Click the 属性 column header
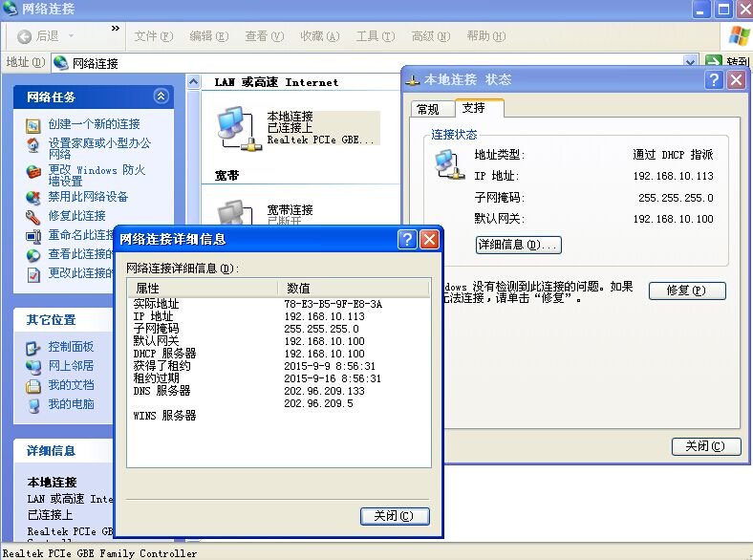 [x=203, y=289]
